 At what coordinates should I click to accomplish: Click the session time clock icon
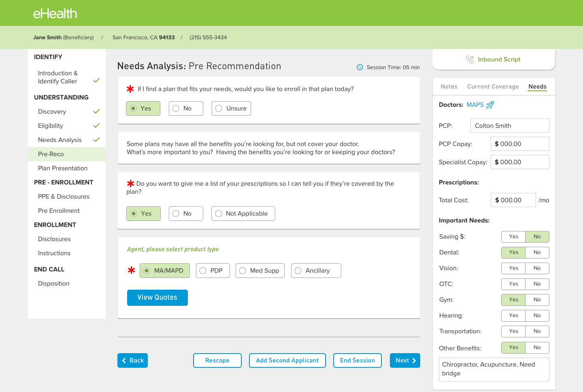tap(360, 67)
